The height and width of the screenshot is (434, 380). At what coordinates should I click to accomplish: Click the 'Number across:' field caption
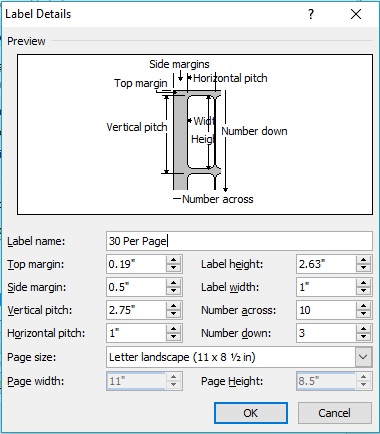click(x=239, y=310)
